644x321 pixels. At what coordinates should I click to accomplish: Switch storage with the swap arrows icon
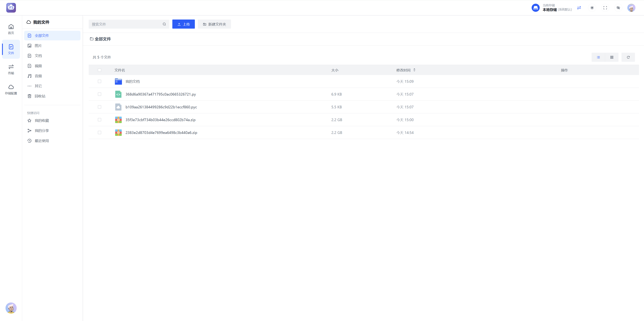[x=579, y=8]
